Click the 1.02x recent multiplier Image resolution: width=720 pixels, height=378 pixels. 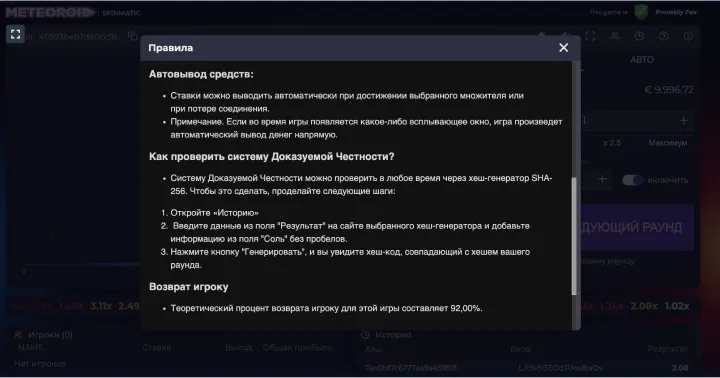tap(676, 306)
